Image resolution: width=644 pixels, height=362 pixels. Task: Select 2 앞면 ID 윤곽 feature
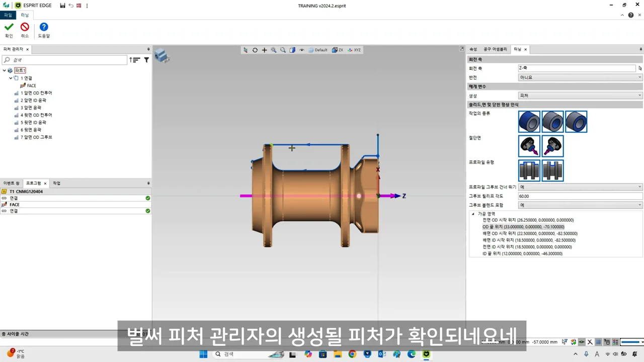33,100
